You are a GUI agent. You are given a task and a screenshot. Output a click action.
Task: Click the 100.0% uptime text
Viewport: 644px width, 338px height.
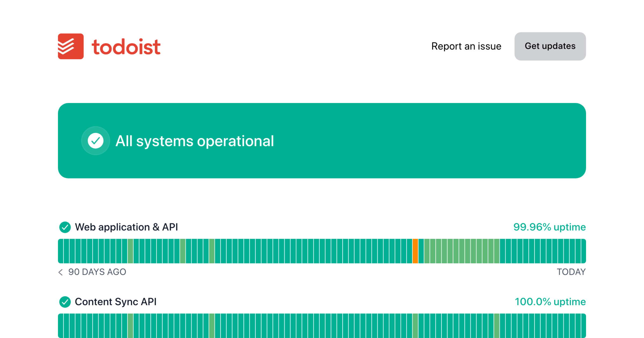click(x=550, y=302)
